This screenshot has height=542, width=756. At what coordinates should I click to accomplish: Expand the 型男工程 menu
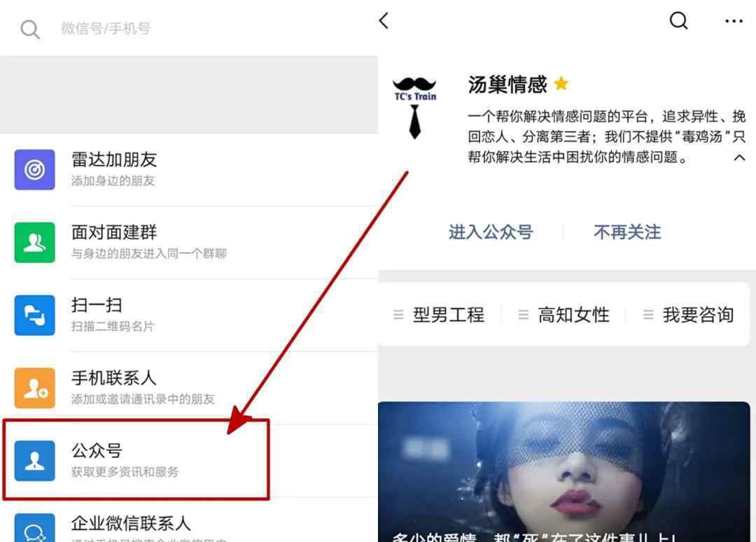(439, 315)
